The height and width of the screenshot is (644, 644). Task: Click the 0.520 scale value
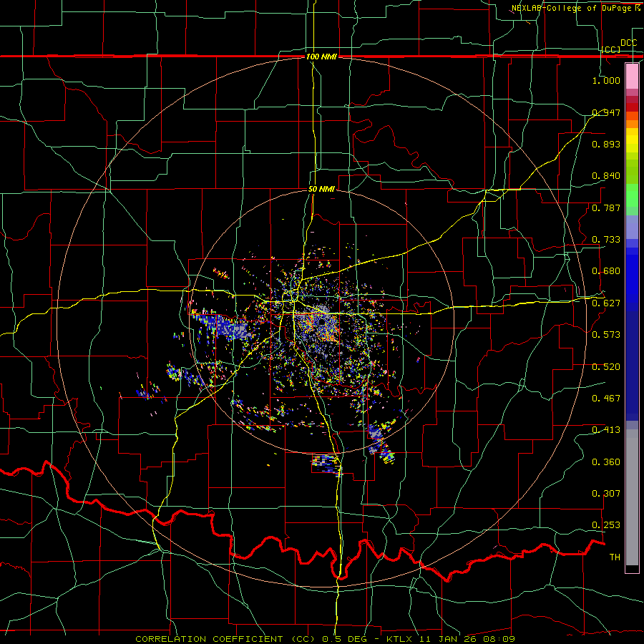point(606,367)
